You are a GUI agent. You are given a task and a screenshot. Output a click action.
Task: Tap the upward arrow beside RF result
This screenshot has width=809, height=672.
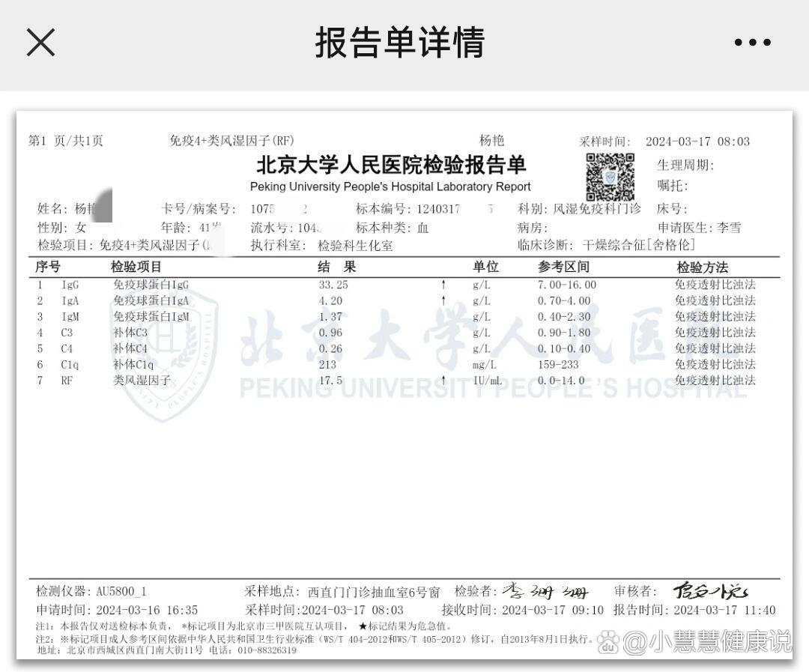coord(443,381)
